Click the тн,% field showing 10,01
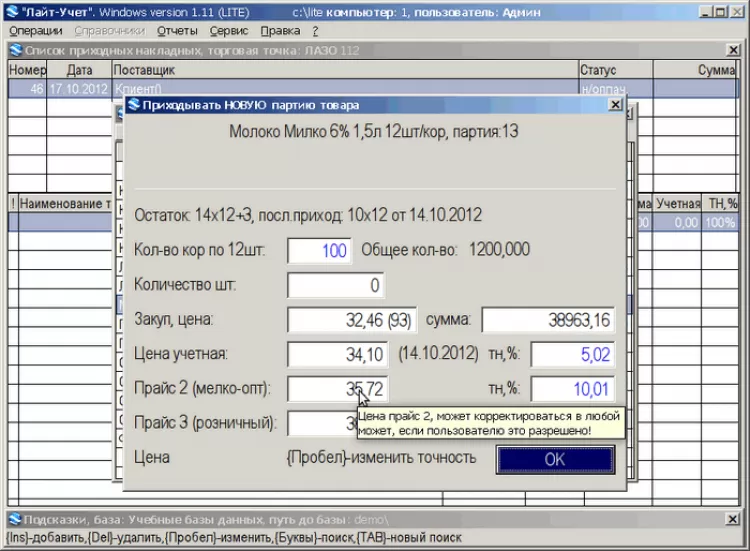Screen dimensions: 750x551 click(x=573, y=389)
